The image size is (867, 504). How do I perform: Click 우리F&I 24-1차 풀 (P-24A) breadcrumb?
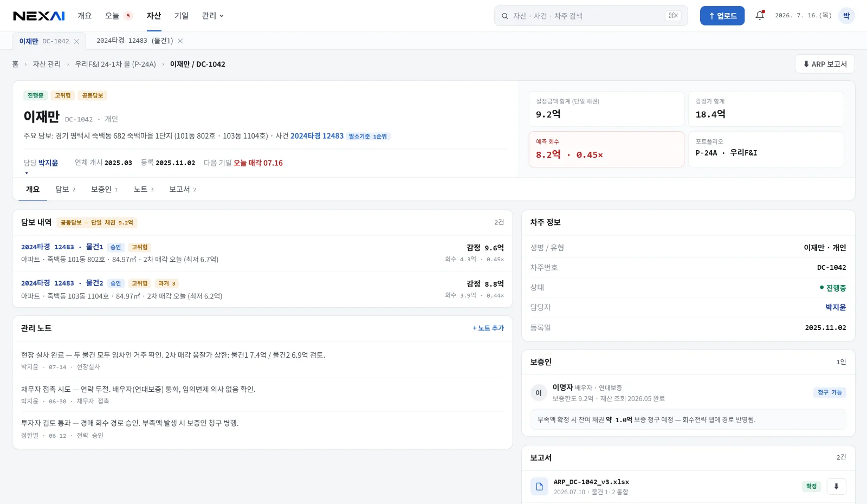115,64
